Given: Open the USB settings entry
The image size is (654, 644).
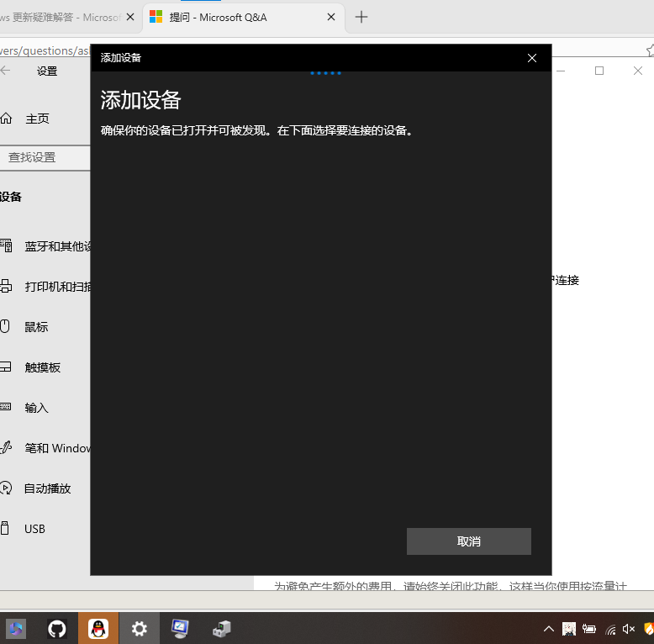Looking at the screenshot, I should 24,529.
